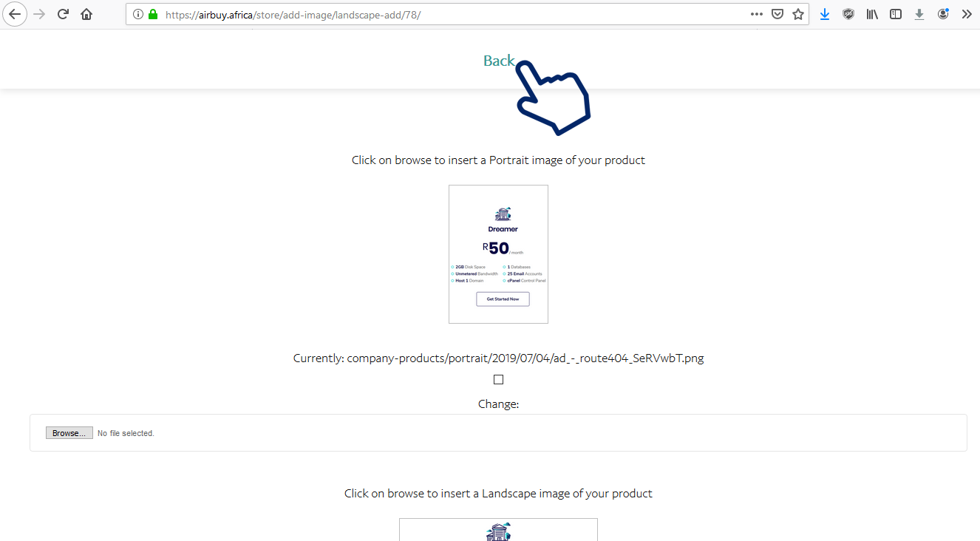Click the shield extension icon
The width and height of the screenshot is (980, 541).
[x=848, y=14]
